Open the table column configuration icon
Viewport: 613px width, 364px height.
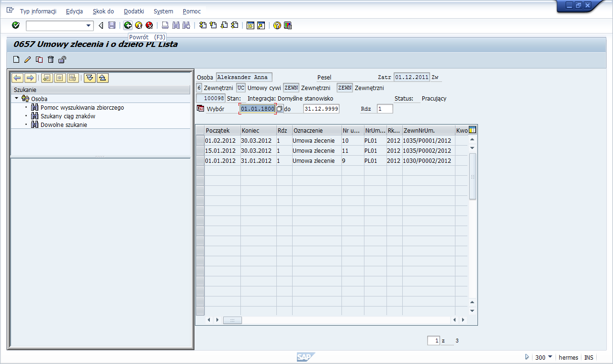(x=473, y=130)
